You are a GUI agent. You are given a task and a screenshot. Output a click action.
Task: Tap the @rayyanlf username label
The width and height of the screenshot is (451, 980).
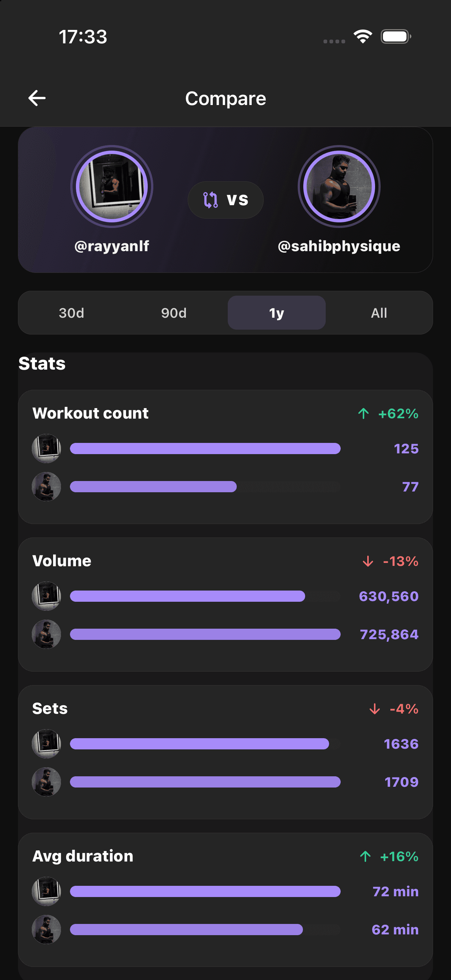(x=111, y=246)
